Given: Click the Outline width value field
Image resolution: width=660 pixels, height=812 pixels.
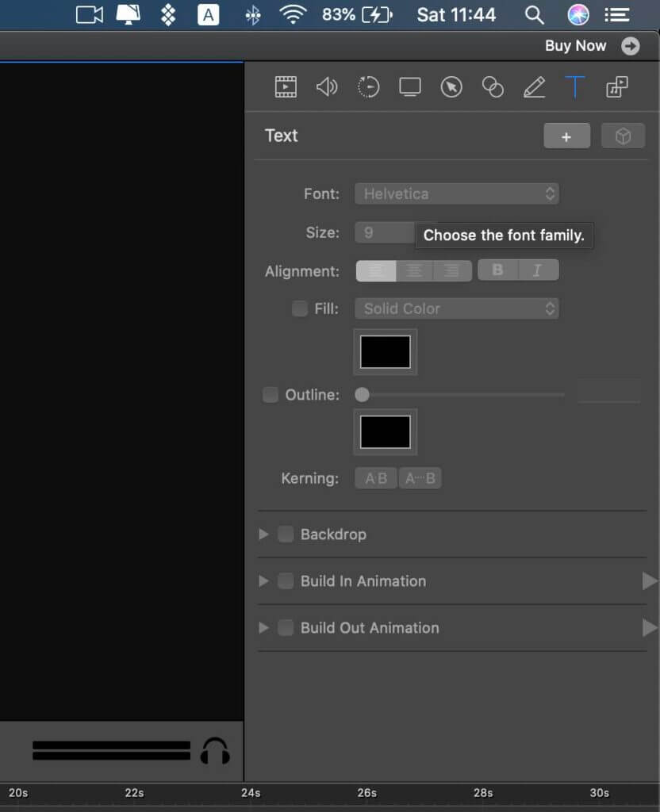Looking at the screenshot, I should 609,391.
